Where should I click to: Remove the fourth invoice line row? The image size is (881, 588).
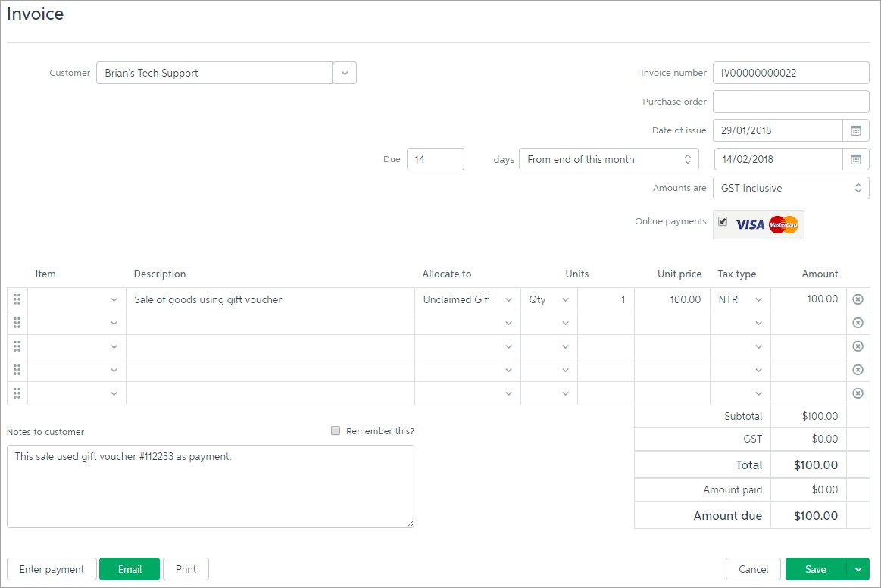pyautogui.click(x=858, y=370)
